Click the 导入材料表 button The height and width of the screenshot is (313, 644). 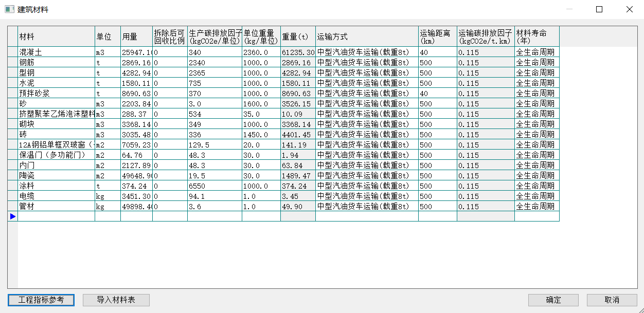[x=116, y=300]
